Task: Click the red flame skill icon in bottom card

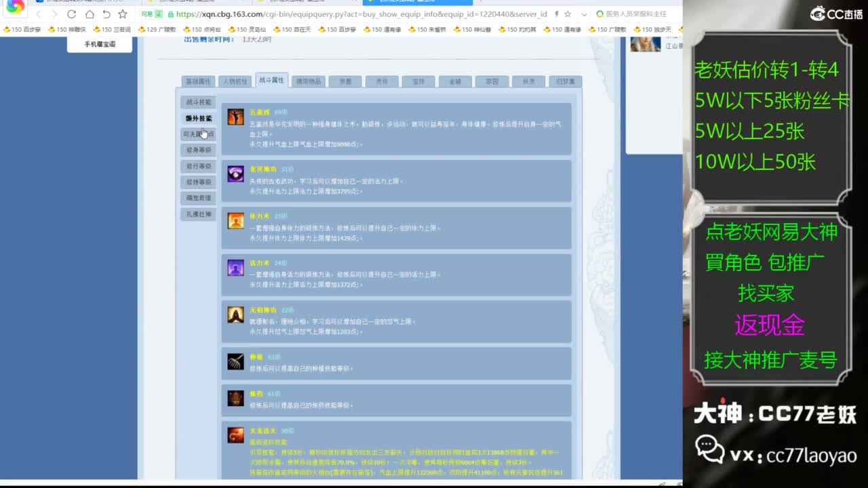Action: (x=235, y=435)
